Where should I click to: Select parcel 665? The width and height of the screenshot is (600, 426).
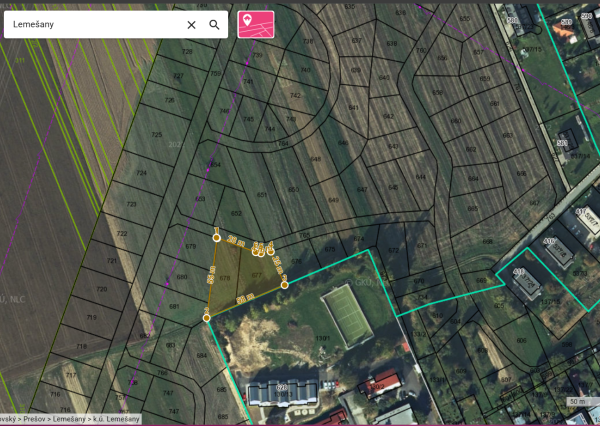click(x=473, y=209)
